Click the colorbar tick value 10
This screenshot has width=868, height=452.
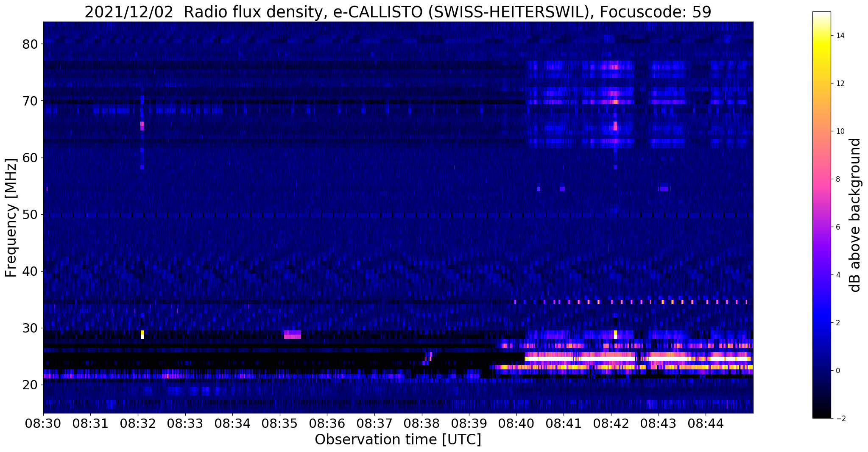coord(840,131)
